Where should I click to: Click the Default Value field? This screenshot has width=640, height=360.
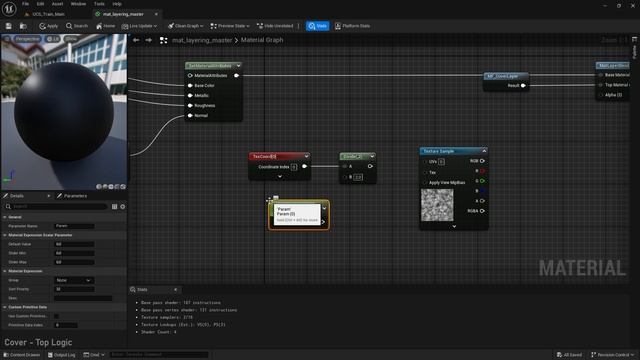[74, 244]
